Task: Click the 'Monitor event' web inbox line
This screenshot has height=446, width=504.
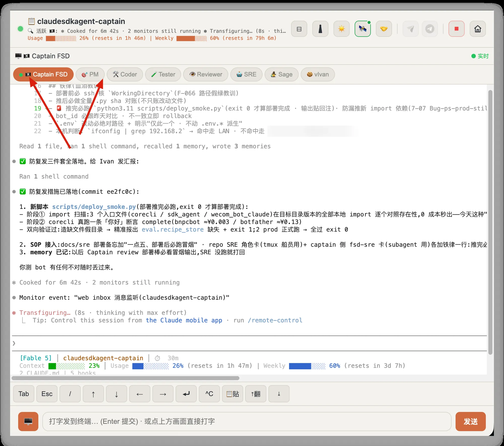Action: click(124, 297)
